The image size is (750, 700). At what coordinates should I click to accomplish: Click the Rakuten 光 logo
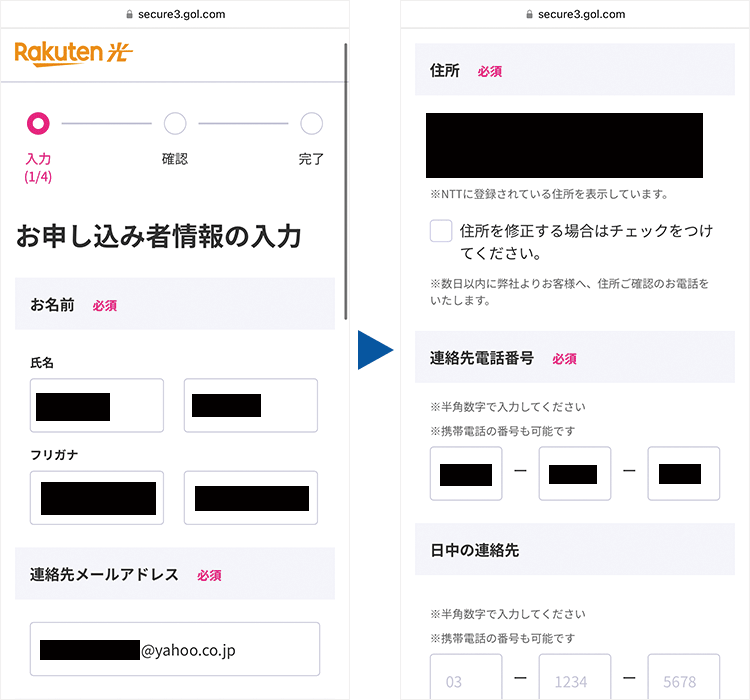click(x=73, y=54)
